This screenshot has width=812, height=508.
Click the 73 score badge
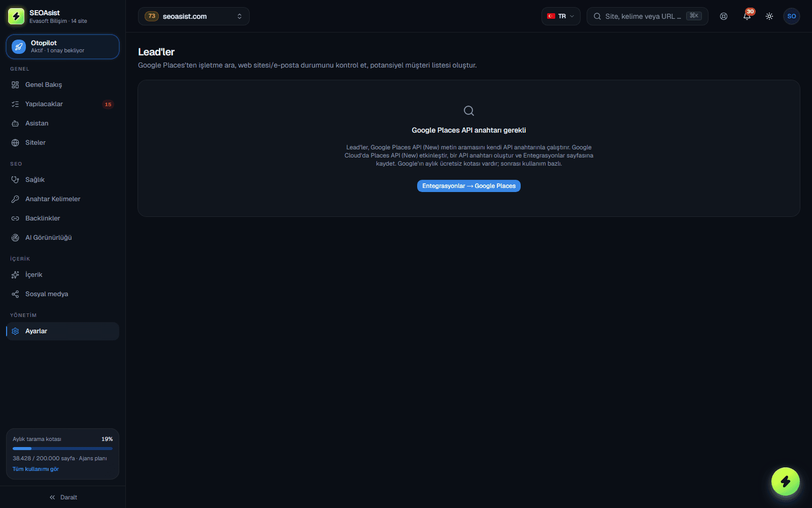(x=152, y=16)
